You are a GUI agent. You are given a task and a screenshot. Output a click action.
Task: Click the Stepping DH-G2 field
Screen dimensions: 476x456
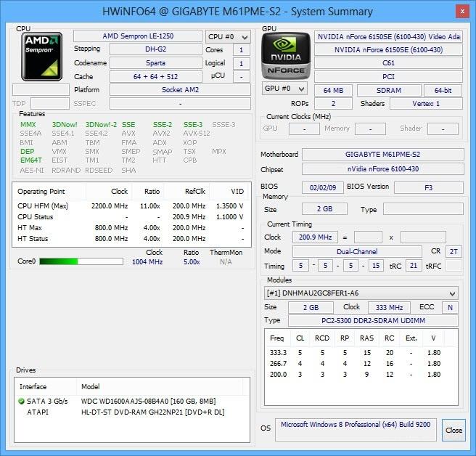[156, 49]
